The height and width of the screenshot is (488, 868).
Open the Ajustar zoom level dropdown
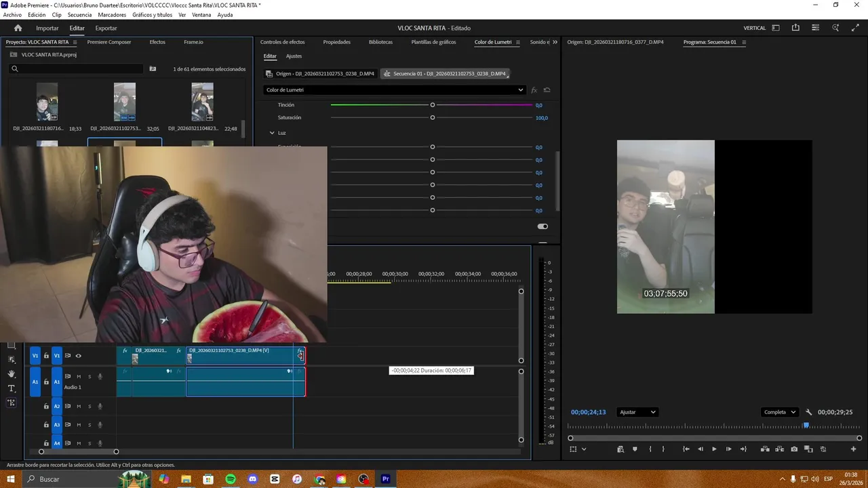click(637, 412)
